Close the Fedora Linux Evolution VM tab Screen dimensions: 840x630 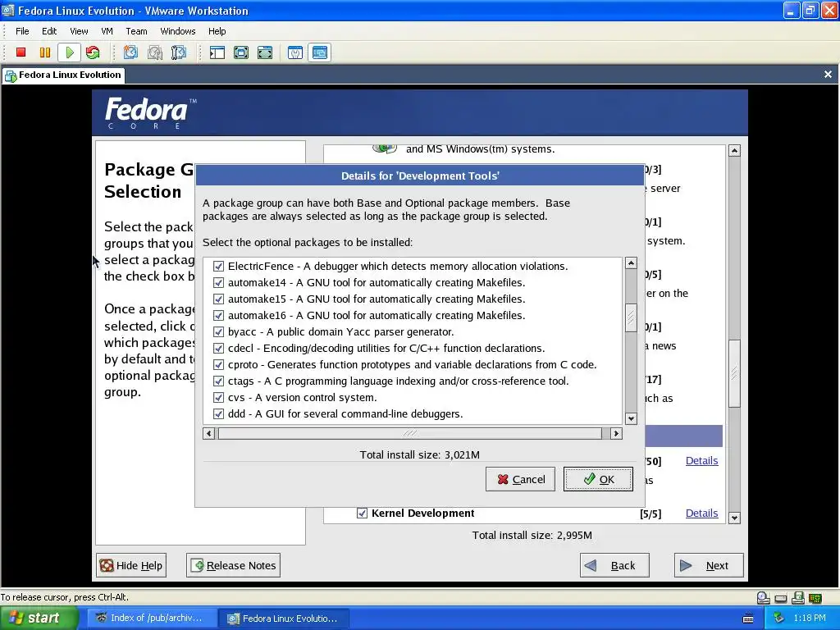(828, 75)
